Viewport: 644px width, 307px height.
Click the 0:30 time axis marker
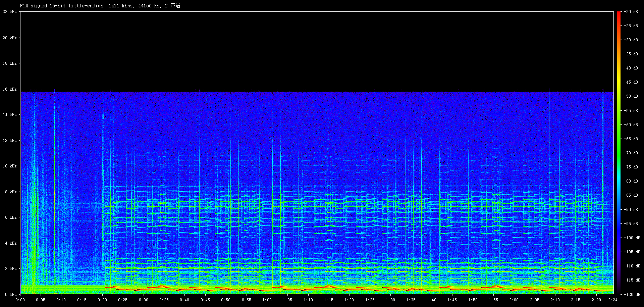point(144,300)
